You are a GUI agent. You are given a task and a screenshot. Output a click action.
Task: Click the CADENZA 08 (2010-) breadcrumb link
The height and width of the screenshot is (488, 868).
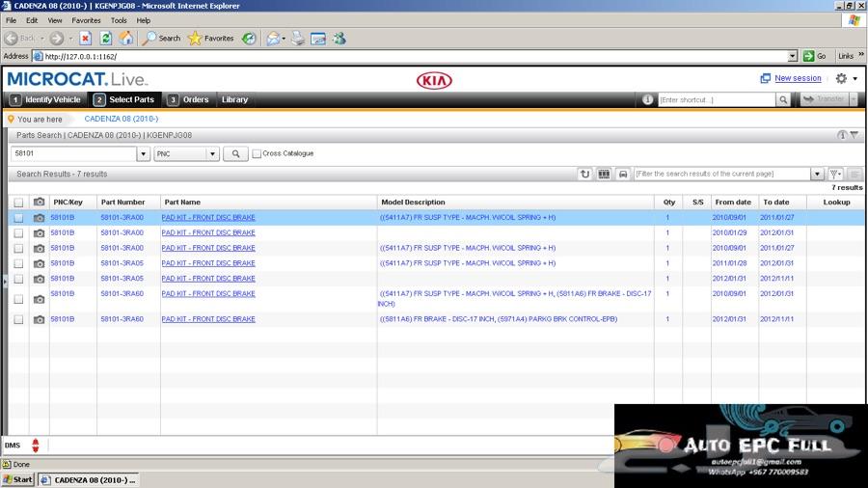[x=122, y=119]
